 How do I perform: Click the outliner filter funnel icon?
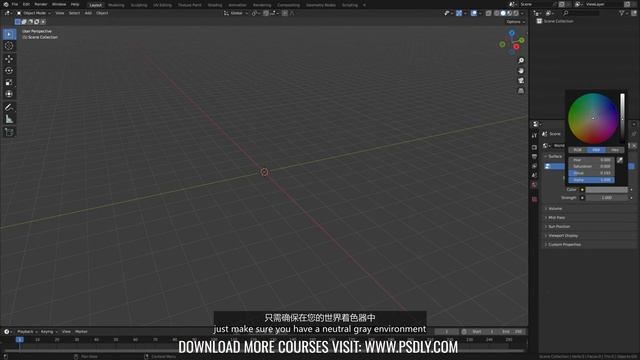(x=622, y=13)
